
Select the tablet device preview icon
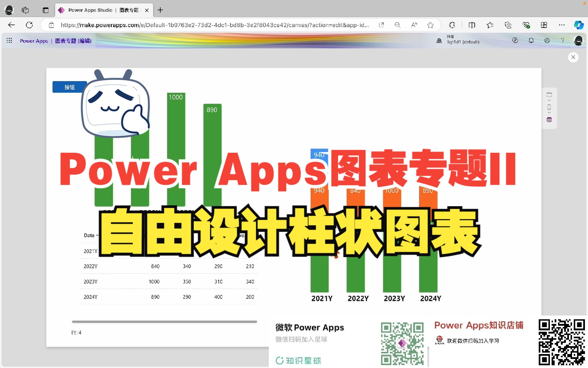click(549, 95)
